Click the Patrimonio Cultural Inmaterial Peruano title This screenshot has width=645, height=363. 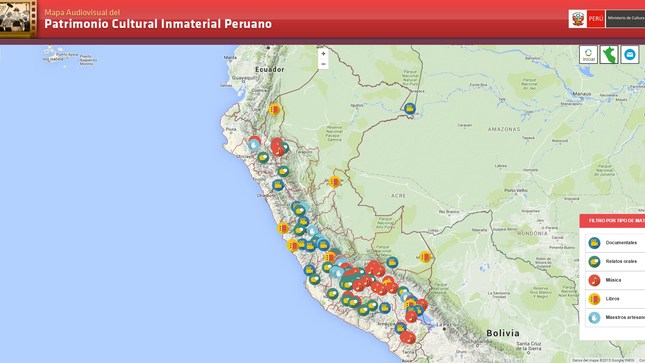pyautogui.click(x=158, y=24)
